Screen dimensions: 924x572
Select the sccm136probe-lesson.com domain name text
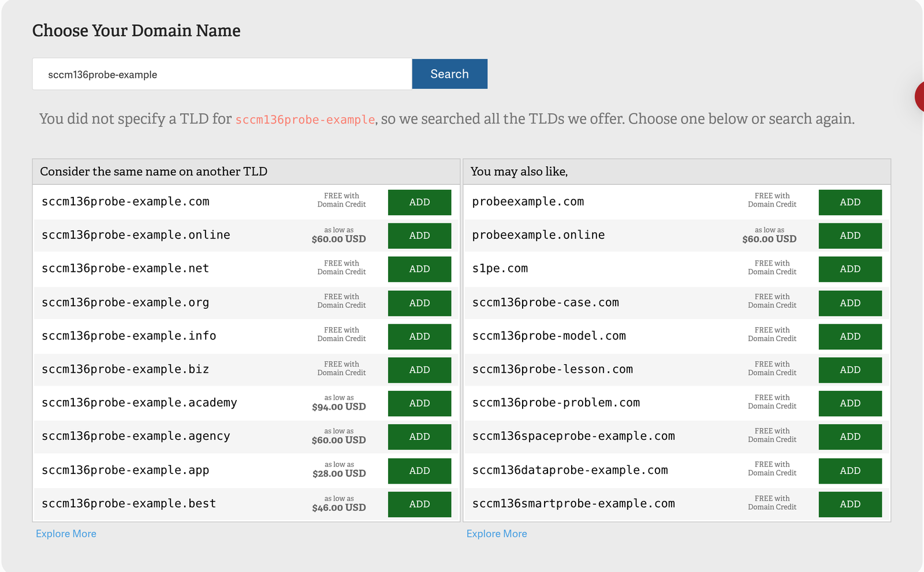553,370
